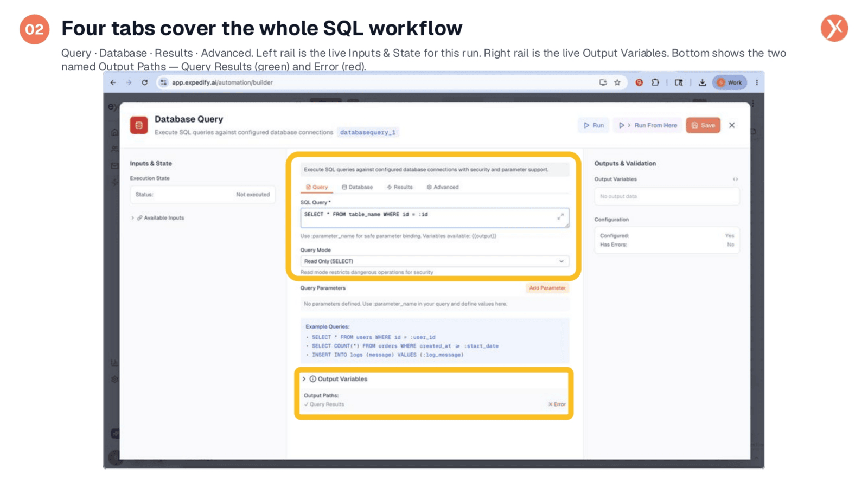The height and width of the screenshot is (488, 868).
Task: Reload the page using the refresh icon
Action: click(x=144, y=82)
